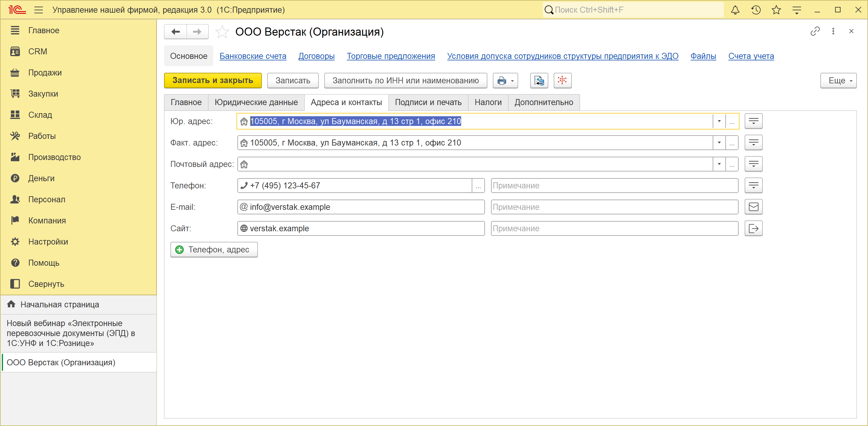
Task: Open options for Телефон row
Action: coord(753,185)
